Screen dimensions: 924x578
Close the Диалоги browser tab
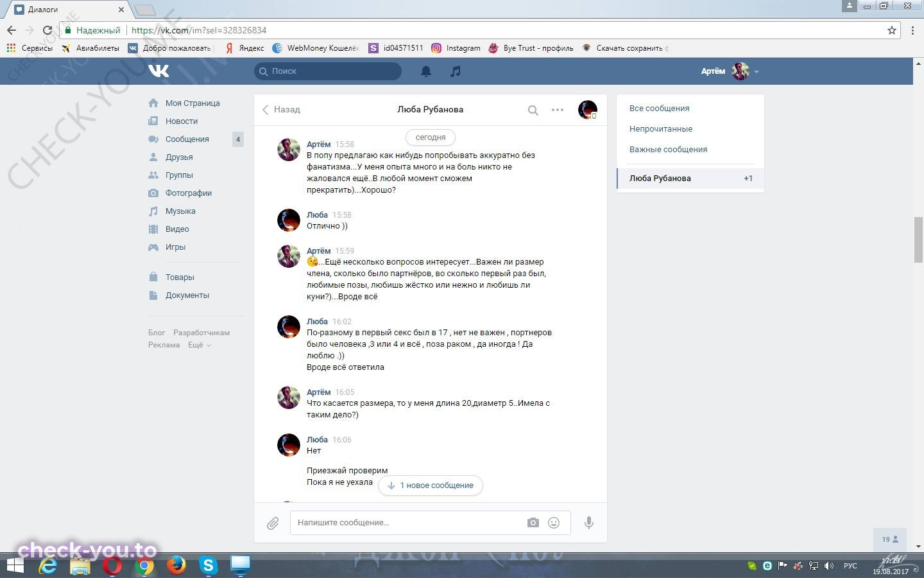click(x=121, y=10)
